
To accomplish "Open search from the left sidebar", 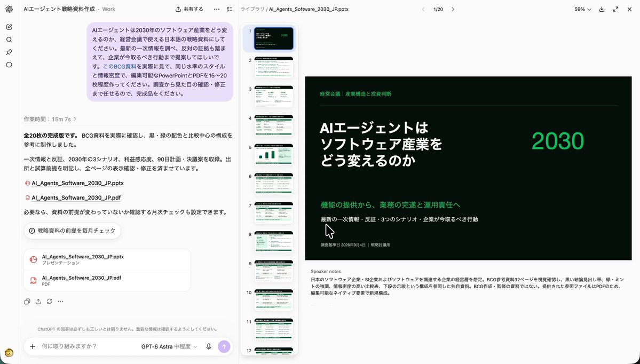I will 9,39.
